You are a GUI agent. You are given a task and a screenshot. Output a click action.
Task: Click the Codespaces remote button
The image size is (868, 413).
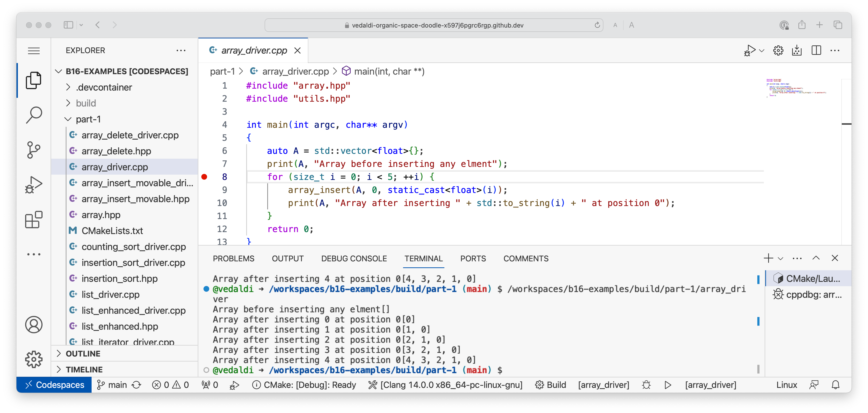(54, 385)
